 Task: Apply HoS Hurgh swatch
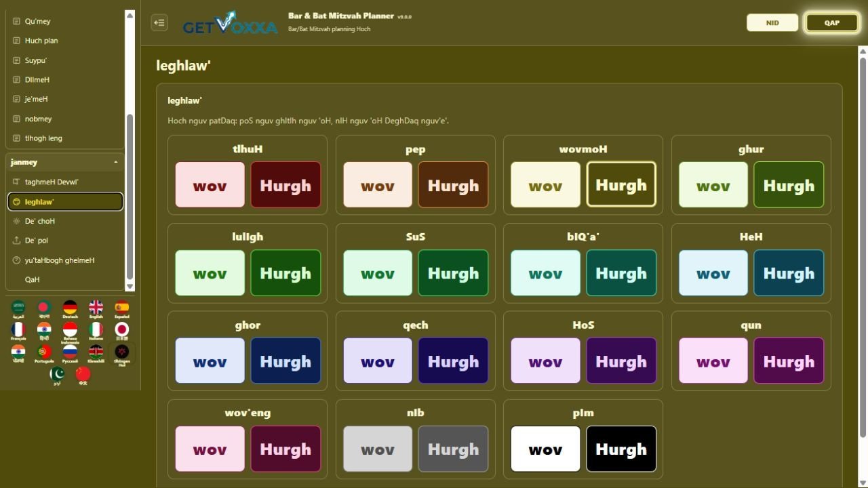(x=621, y=361)
